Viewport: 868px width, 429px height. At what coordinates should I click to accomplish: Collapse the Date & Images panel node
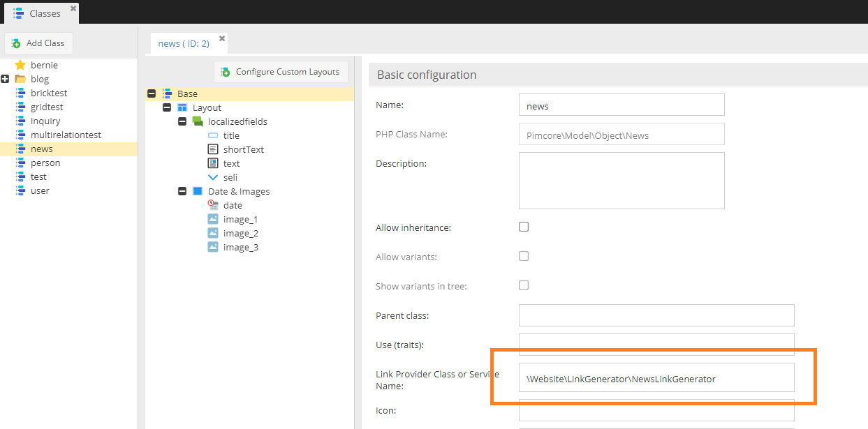[x=182, y=191]
